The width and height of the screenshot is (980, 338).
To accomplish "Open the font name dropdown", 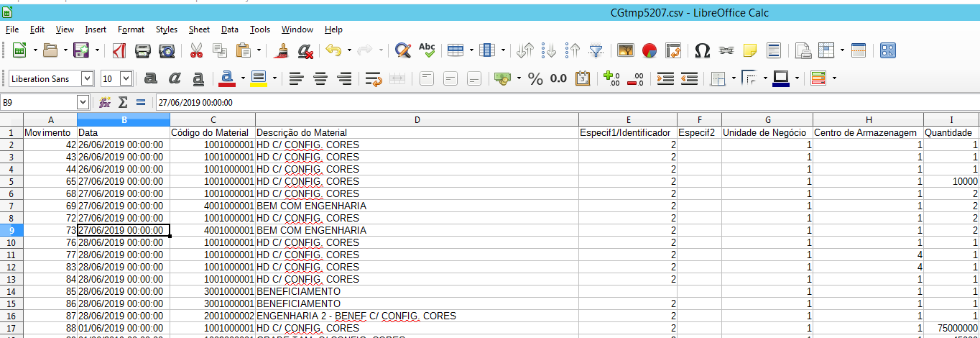I will (x=88, y=78).
